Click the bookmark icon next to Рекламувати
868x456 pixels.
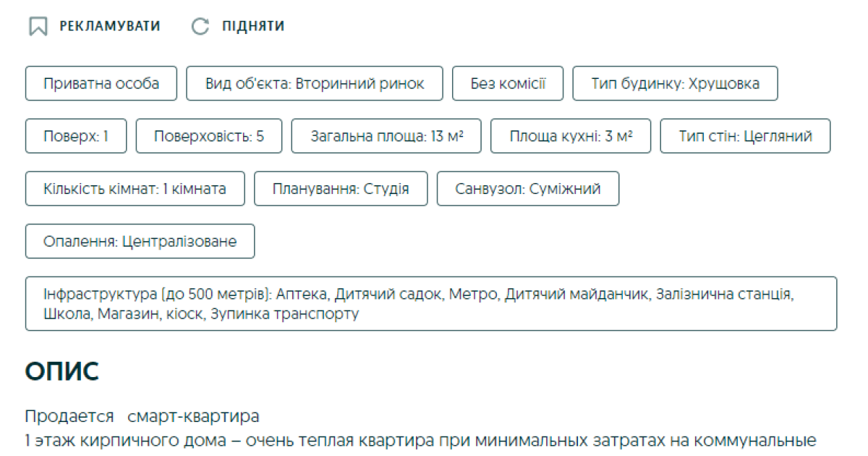point(38,27)
